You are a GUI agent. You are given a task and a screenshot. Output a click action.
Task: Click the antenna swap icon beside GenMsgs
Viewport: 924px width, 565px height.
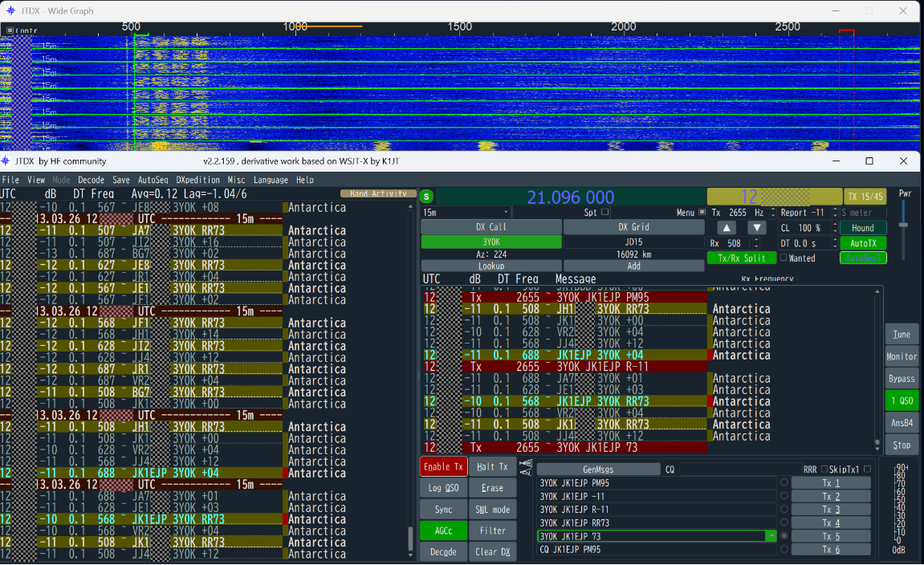[x=526, y=468]
